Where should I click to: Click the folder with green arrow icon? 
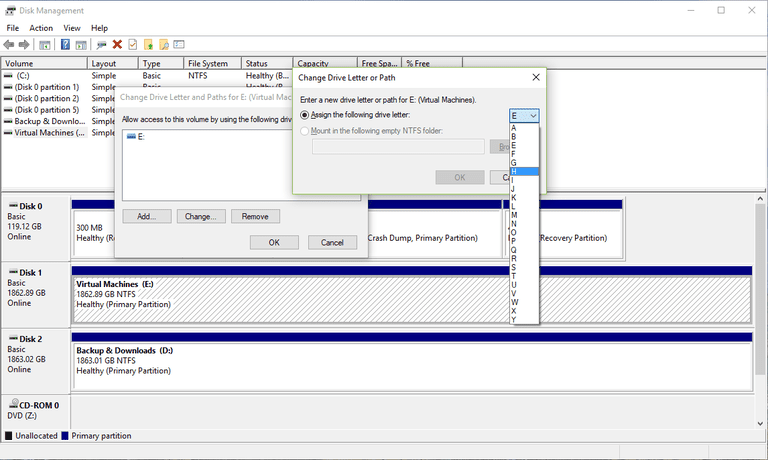148,45
